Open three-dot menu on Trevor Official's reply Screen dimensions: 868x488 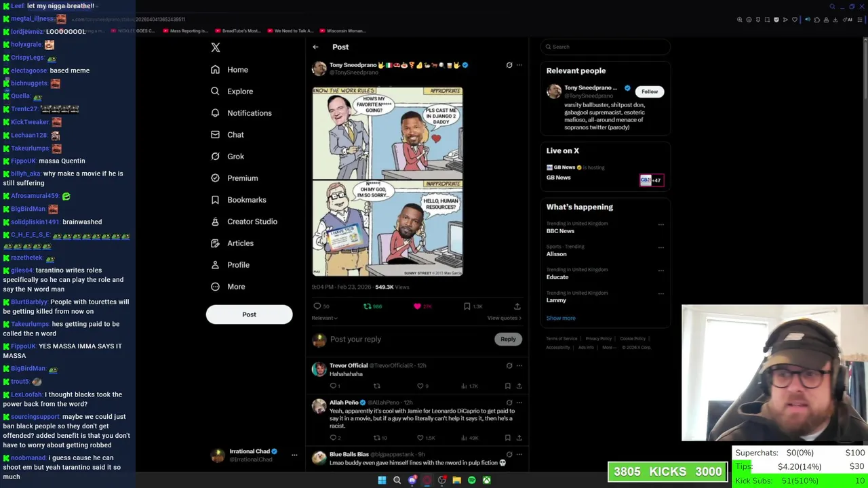(x=519, y=365)
